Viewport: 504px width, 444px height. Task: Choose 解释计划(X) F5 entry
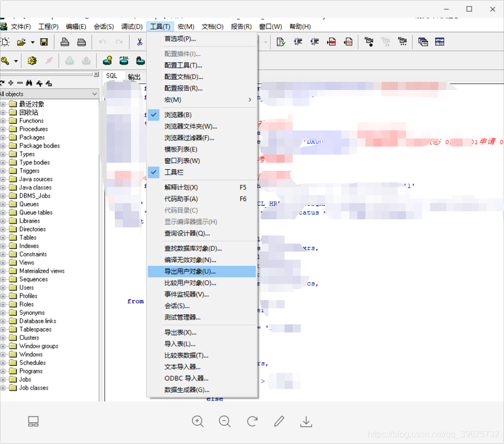202,188
